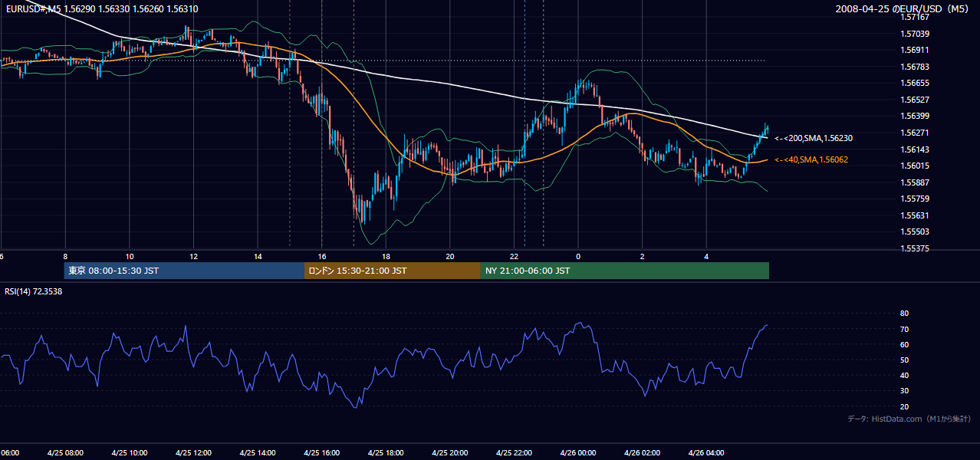Click price axis label 1.57039

coord(915,34)
